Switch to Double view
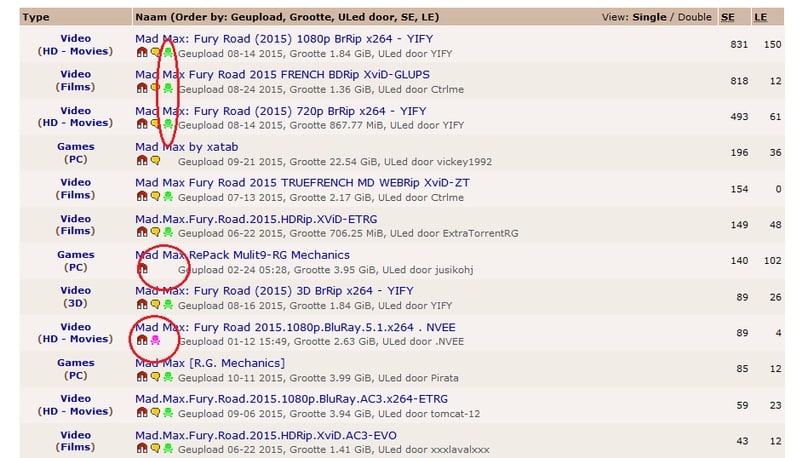The image size is (808, 458). click(x=694, y=17)
